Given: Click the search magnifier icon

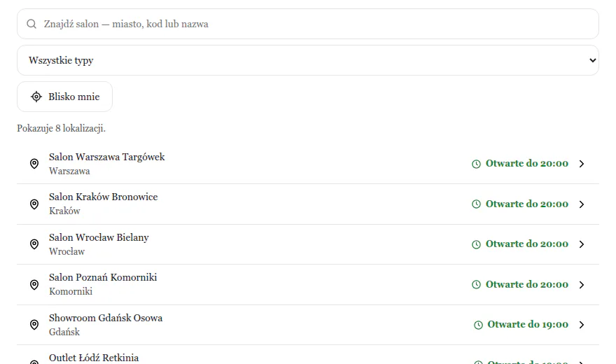Looking at the screenshot, I should pos(31,24).
